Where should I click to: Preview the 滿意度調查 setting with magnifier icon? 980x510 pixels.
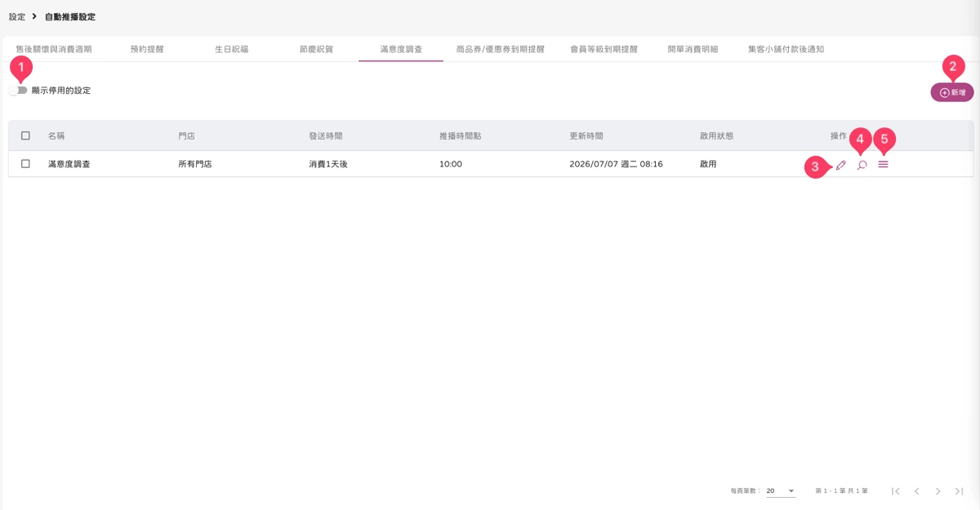[x=862, y=165]
